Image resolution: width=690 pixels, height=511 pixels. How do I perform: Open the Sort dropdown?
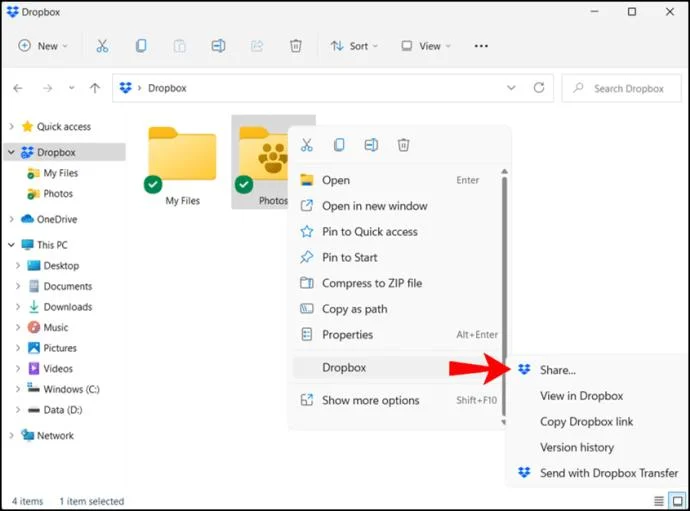(x=355, y=46)
